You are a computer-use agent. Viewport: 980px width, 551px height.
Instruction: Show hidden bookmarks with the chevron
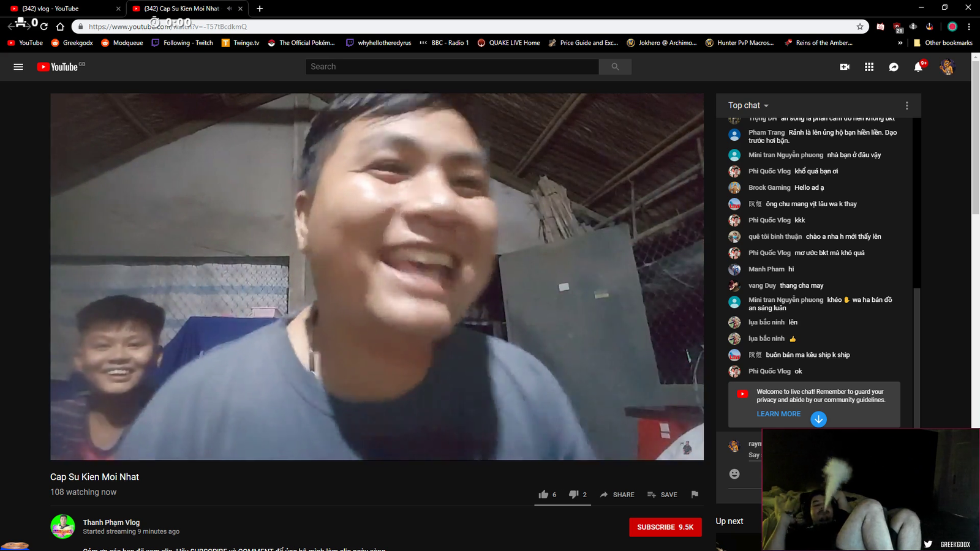point(900,43)
